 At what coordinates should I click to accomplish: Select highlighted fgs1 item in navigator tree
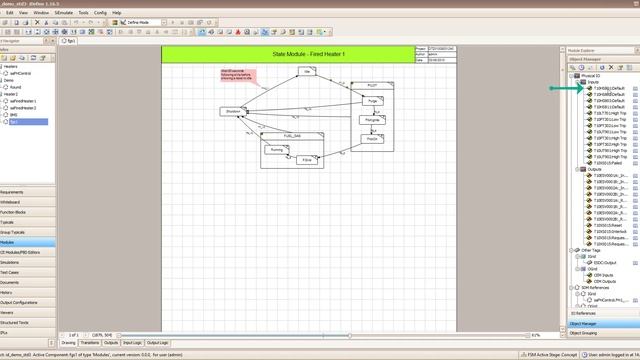[29, 122]
